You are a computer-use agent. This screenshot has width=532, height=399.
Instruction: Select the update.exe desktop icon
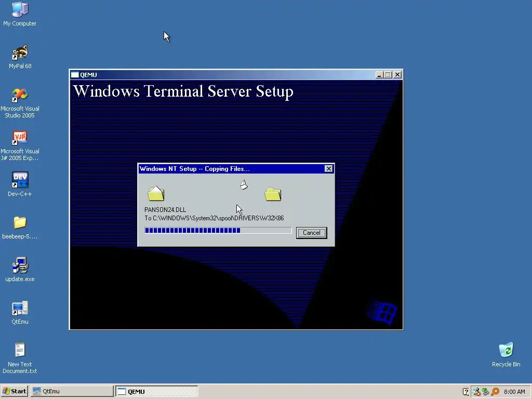pos(20,270)
